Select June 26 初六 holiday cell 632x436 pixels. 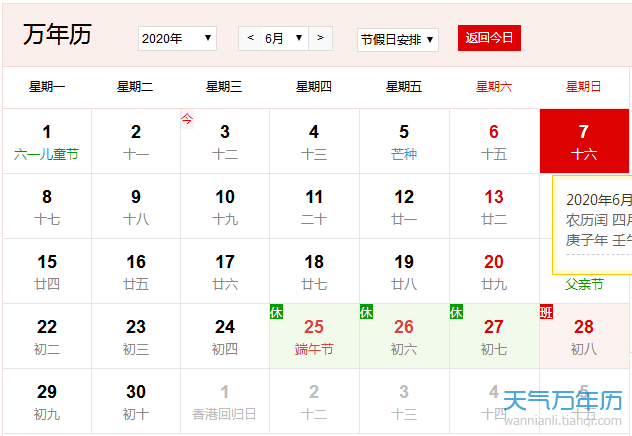point(404,336)
